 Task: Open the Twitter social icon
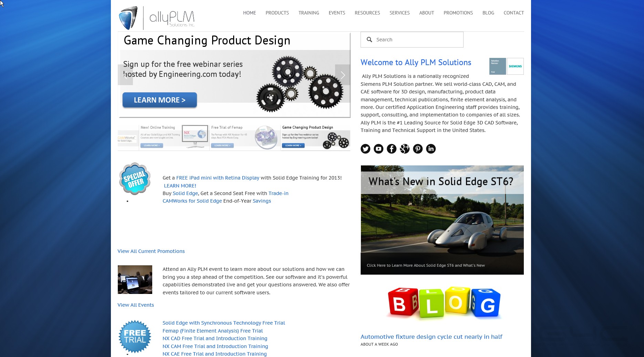click(365, 149)
